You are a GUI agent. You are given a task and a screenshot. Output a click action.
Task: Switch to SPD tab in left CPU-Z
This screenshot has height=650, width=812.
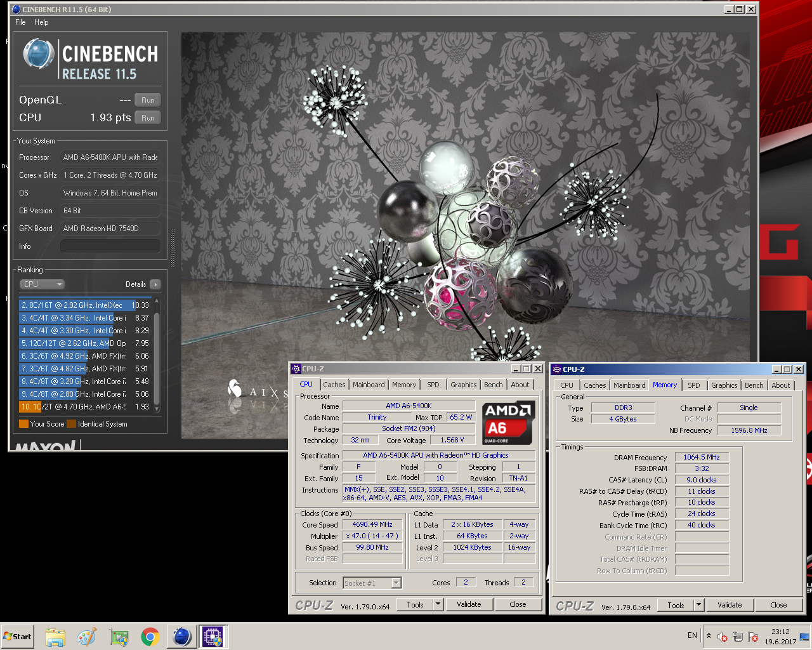click(433, 385)
